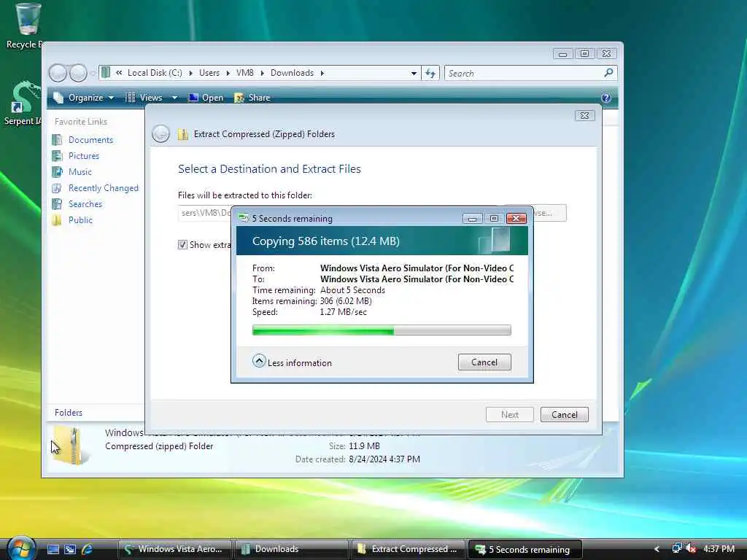The width and height of the screenshot is (747, 560).
Task: Click the Public favorite link text
Action: (x=80, y=220)
